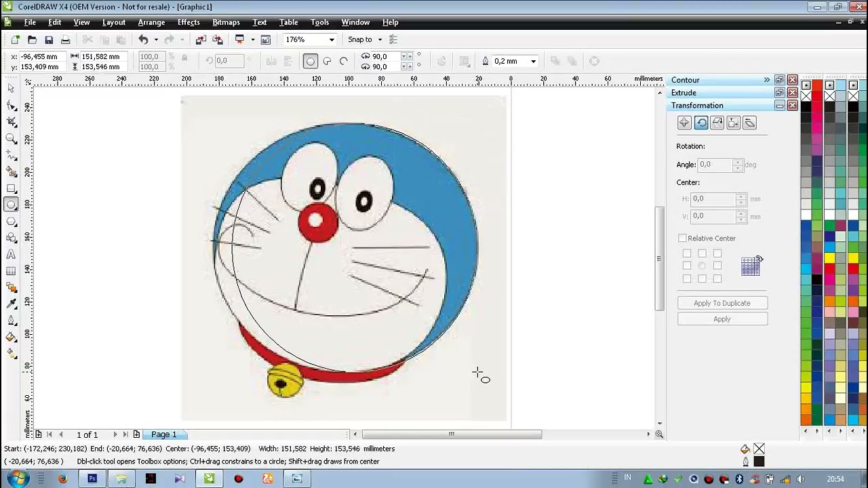868x488 pixels.
Task: Switch to Rotate transformation mode
Action: [x=701, y=123]
